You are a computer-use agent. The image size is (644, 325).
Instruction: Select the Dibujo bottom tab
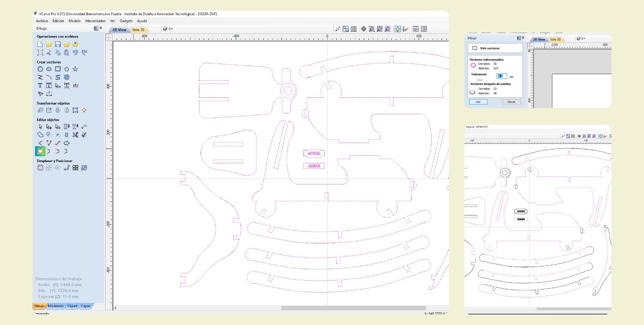click(39, 306)
